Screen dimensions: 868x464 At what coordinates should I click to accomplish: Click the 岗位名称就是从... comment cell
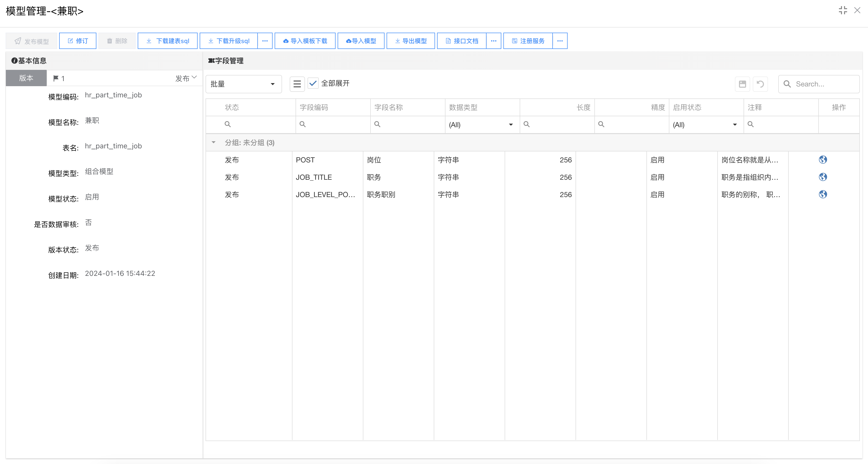tap(753, 160)
